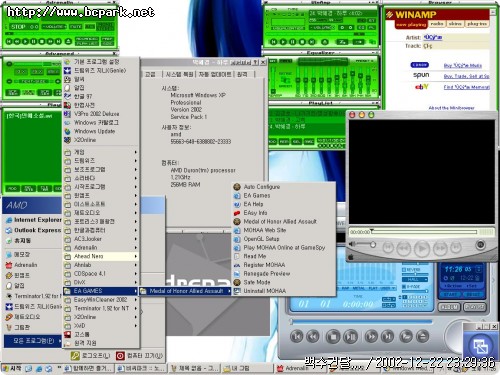The height and width of the screenshot is (375, 500).
Task: Click speaker icon in QuickTime-style player
Action: (351, 244)
